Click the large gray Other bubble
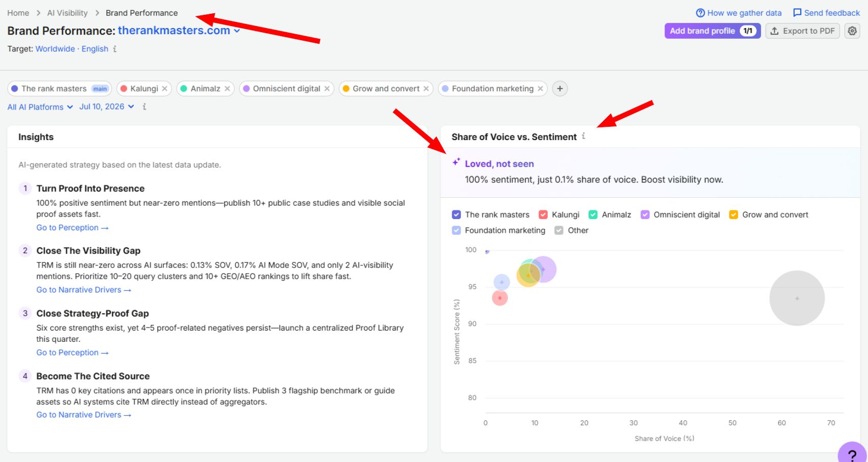The image size is (868, 462). click(x=797, y=298)
